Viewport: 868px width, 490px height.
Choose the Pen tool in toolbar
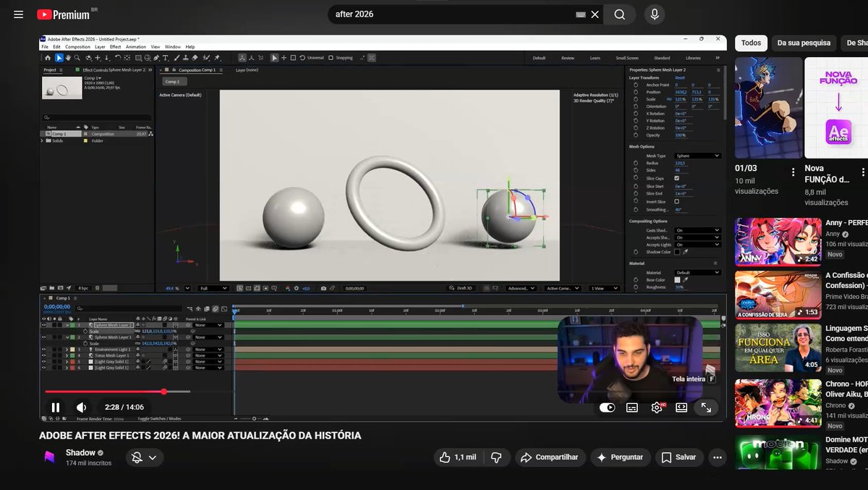(x=156, y=58)
